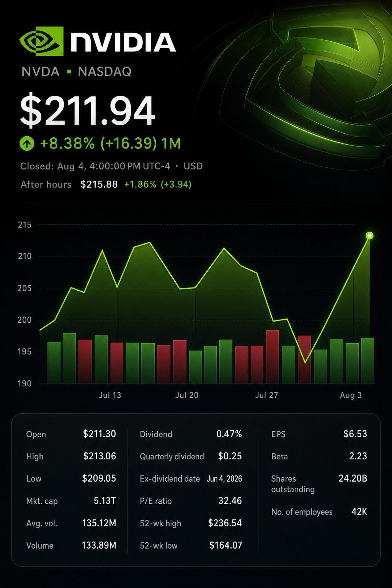The width and height of the screenshot is (392, 588).
Task: Click the Beta value 2.23
Action: point(358,456)
